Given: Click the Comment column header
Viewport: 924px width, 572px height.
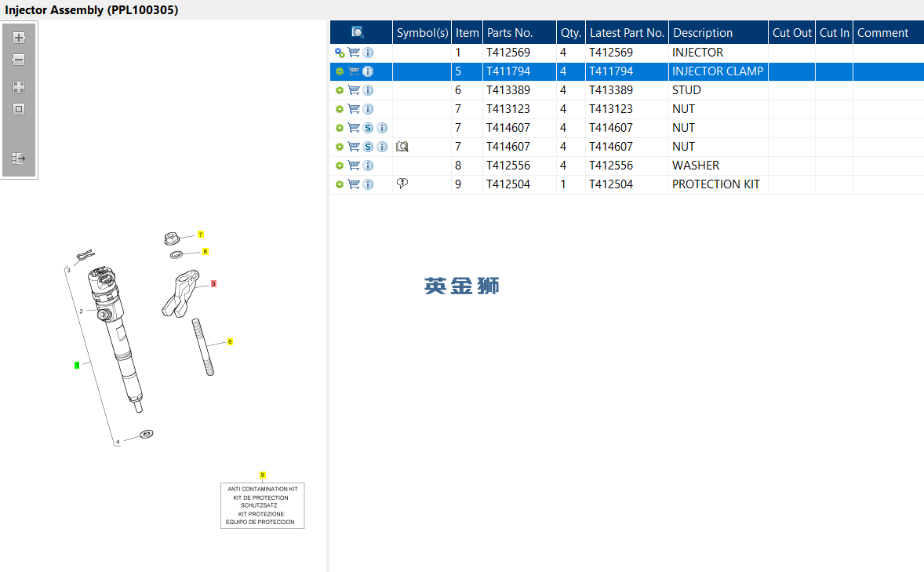Looking at the screenshot, I should [889, 32].
